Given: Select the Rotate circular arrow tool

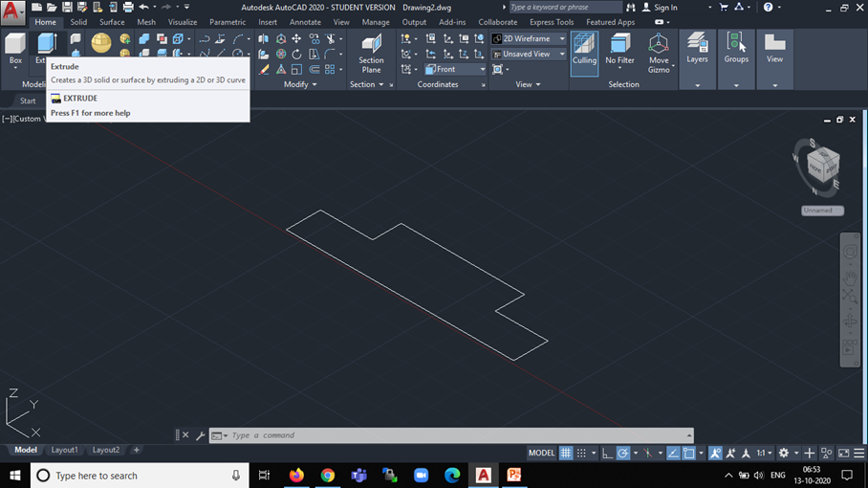Looking at the screenshot, I should [296, 55].
